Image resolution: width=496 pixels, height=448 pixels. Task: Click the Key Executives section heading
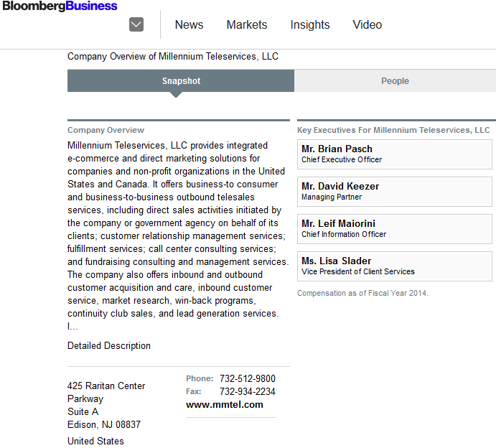pyautogui.click(x=393, y=130)
